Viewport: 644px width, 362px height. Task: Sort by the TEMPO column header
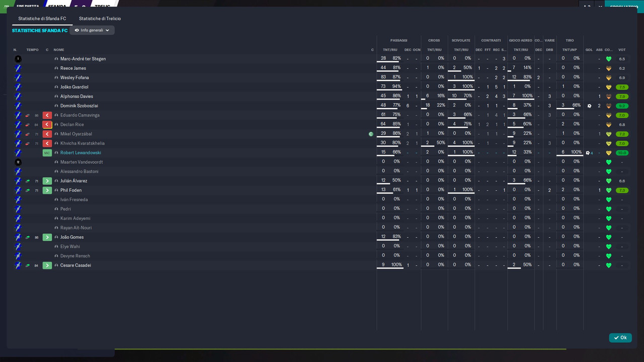(32, 50)
